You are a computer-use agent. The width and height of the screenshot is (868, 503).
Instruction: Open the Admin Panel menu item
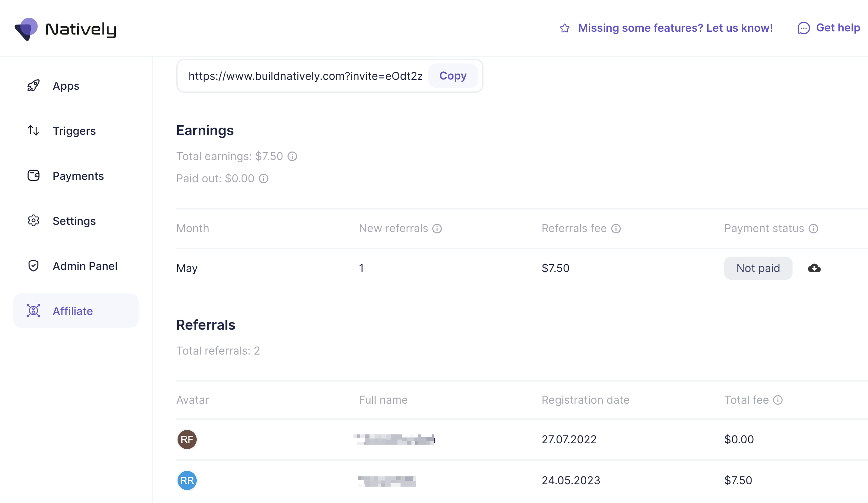85,266
